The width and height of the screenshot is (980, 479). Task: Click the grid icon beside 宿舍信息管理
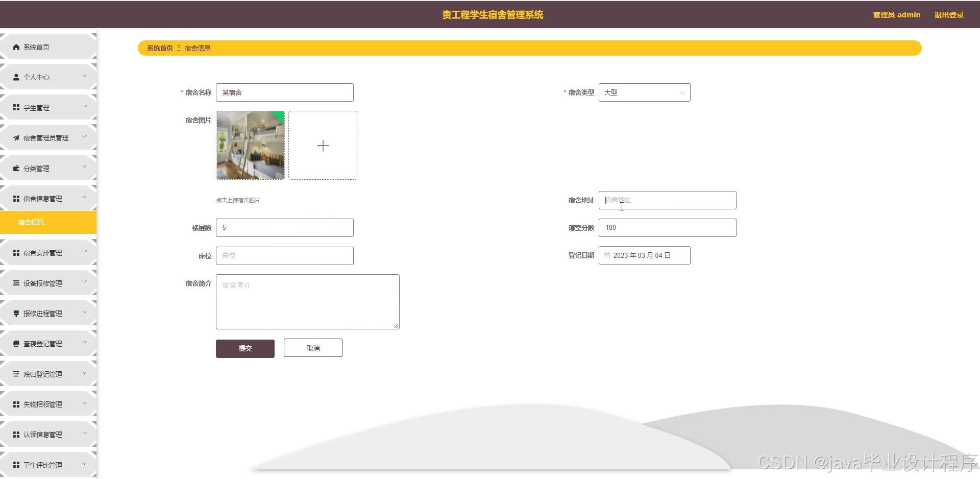16,199
